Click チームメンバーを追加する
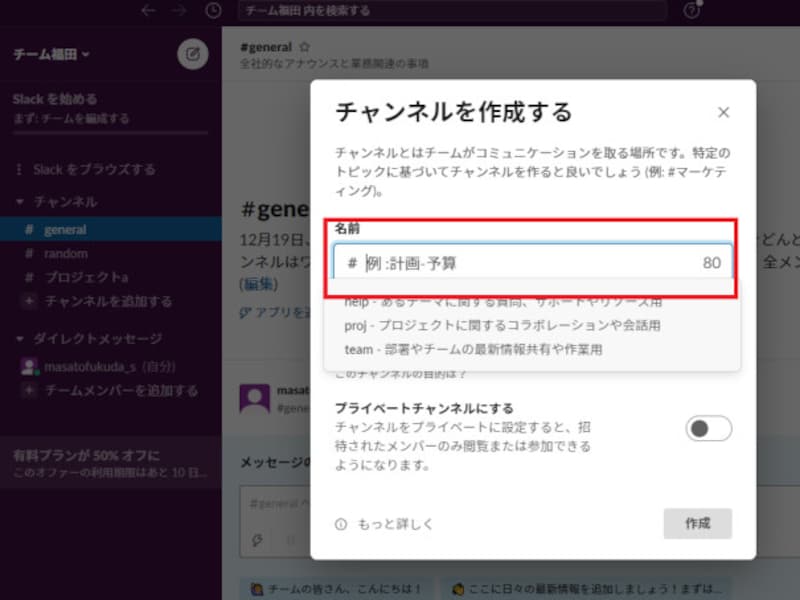The height and width of the screenshot is (600, 800). click(x=121, y=391)
